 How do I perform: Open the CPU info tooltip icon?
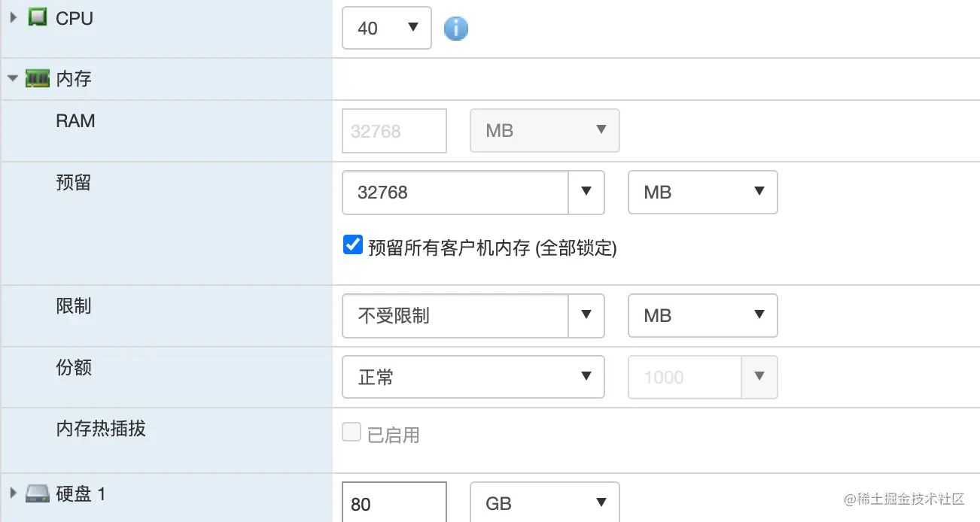[455, 29]
